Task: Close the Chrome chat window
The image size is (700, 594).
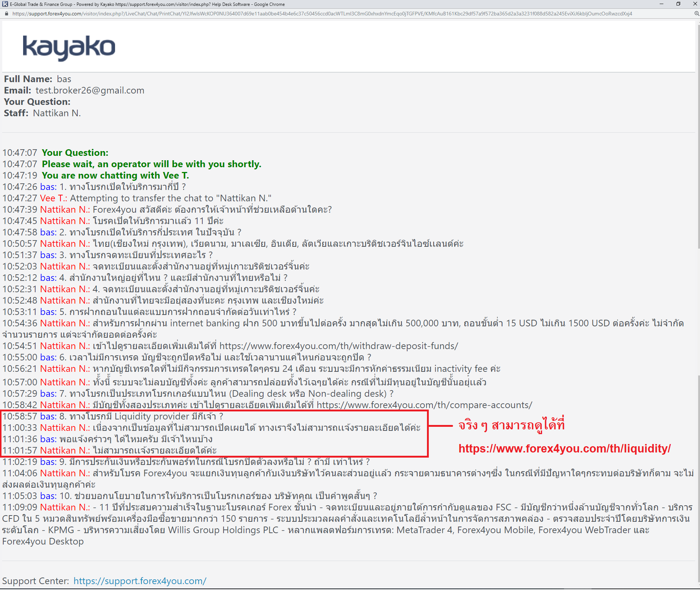Action: pyautogui.click(x=695, y=4)
